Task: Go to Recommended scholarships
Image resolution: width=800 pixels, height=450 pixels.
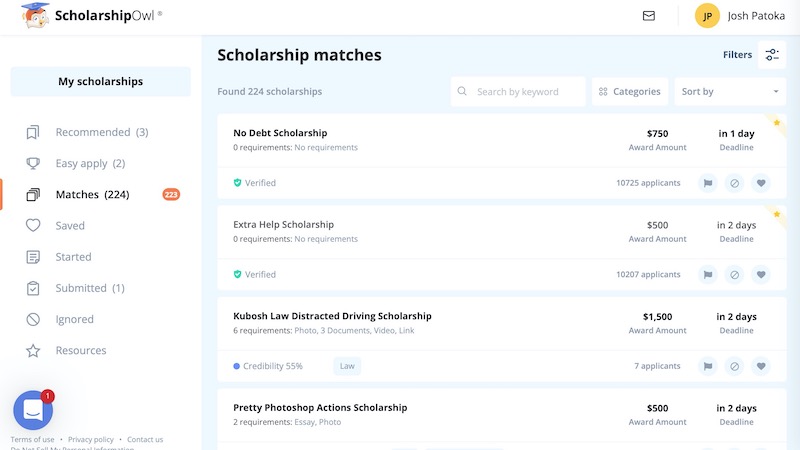Action: (92, 132)
